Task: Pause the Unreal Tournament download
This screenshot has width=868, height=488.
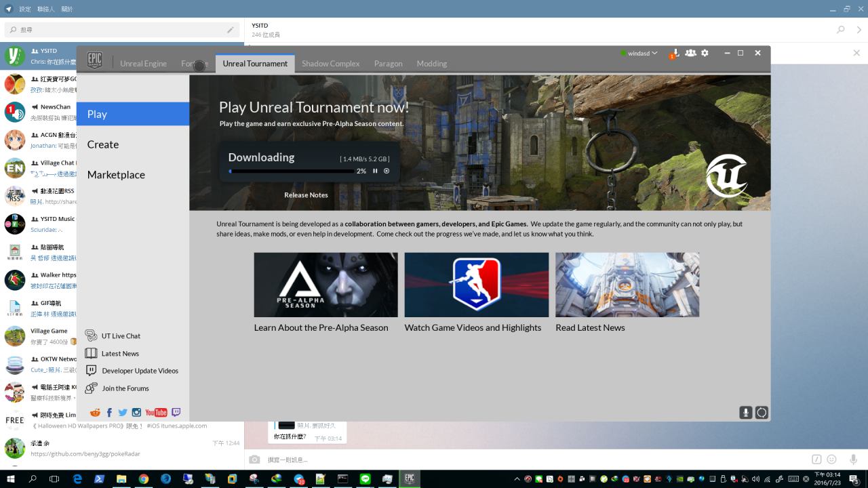Action: 375,171
